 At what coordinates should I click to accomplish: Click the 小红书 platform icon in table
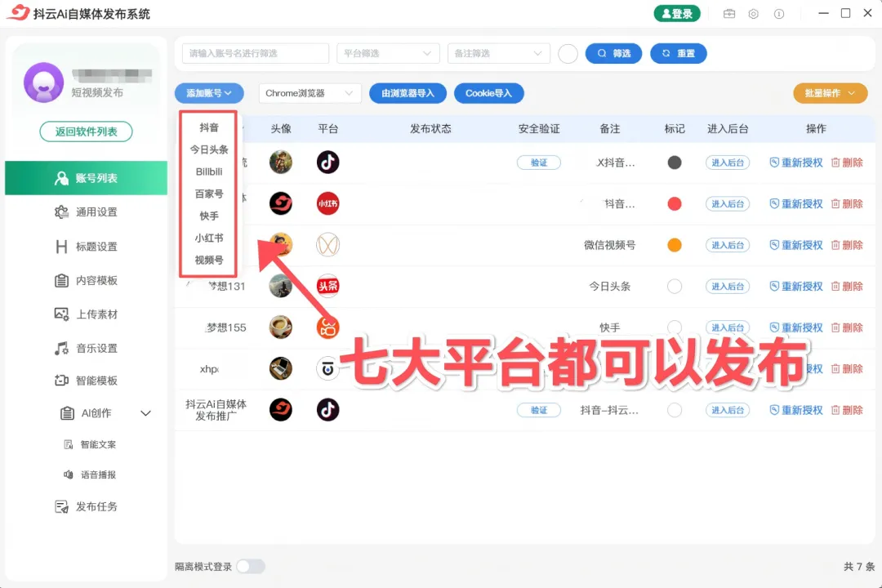328,203
